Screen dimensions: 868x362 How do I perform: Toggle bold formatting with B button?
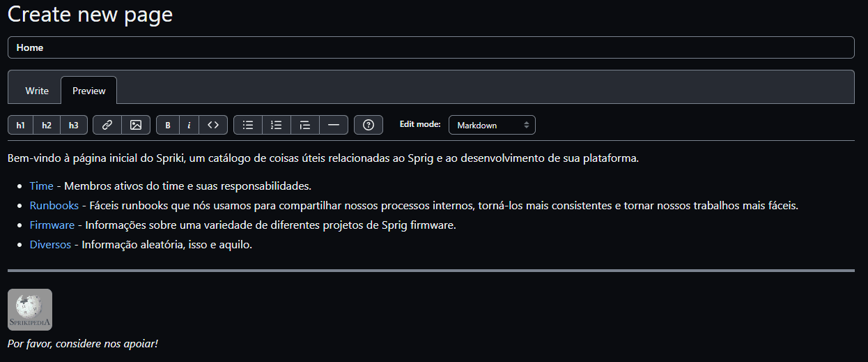pyautogui.click(x=168, y=125)
